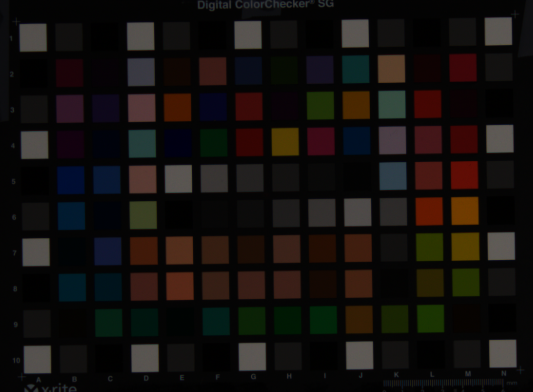Click the column label "D"
The width and height of the screenshot is (533, 392).
coord(146,378)
